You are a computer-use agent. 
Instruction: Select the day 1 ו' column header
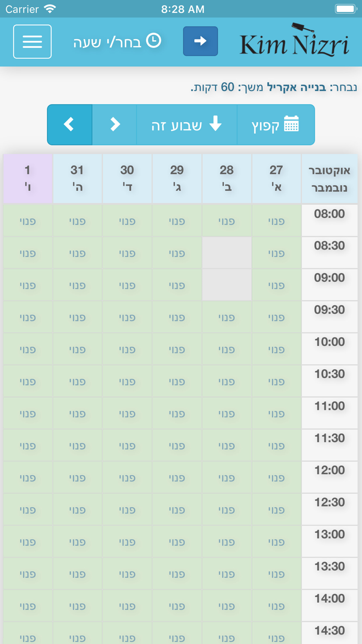coord(28,178)
